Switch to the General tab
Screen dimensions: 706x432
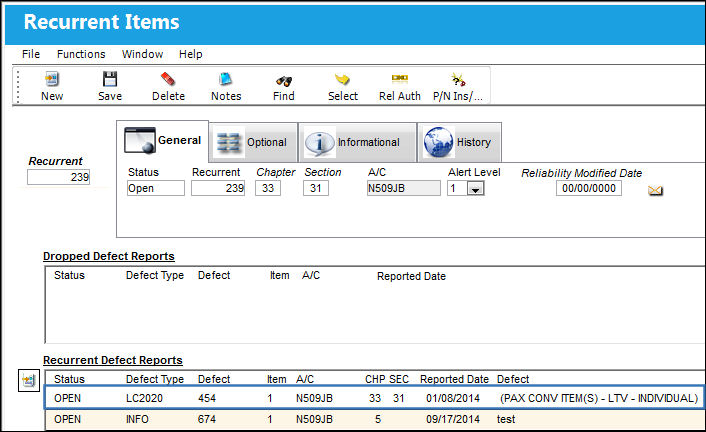pyautogui.click(x=163, y=141)
